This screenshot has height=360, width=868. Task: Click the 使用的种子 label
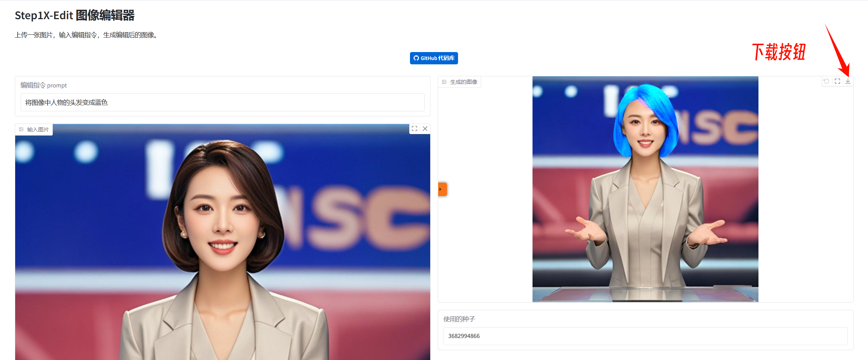point(459,319)
